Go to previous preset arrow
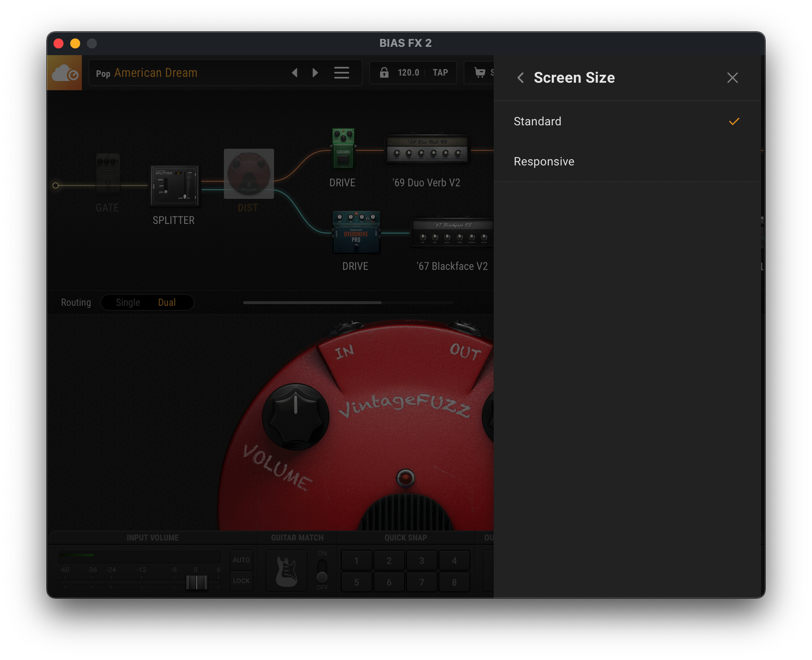 tap(294, 73)
